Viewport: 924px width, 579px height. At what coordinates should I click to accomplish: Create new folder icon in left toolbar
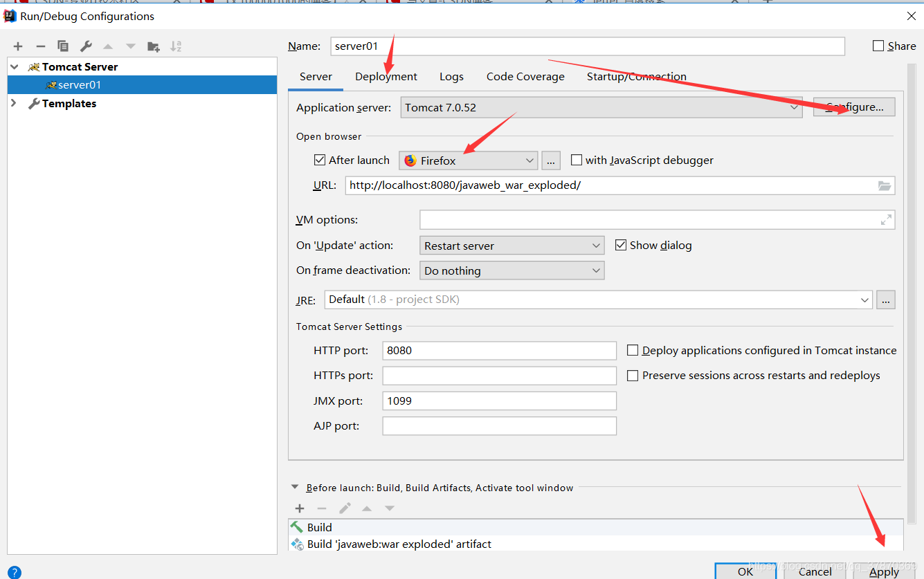click(154, 46)
